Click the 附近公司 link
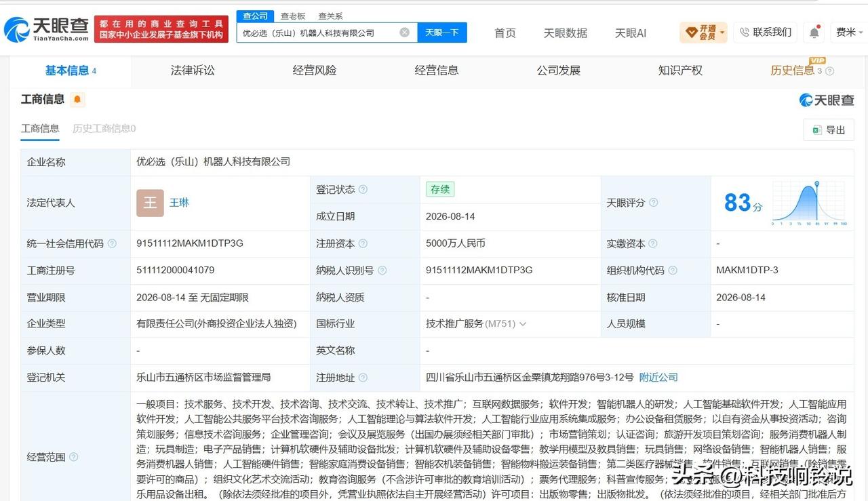The height and width of the screenshot is (501, 868). click(658, 378)
